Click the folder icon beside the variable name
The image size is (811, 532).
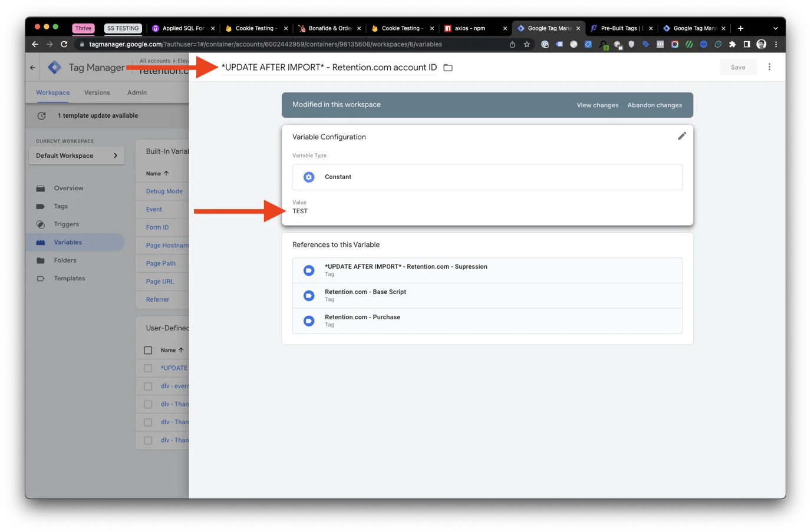click(448, 68)
